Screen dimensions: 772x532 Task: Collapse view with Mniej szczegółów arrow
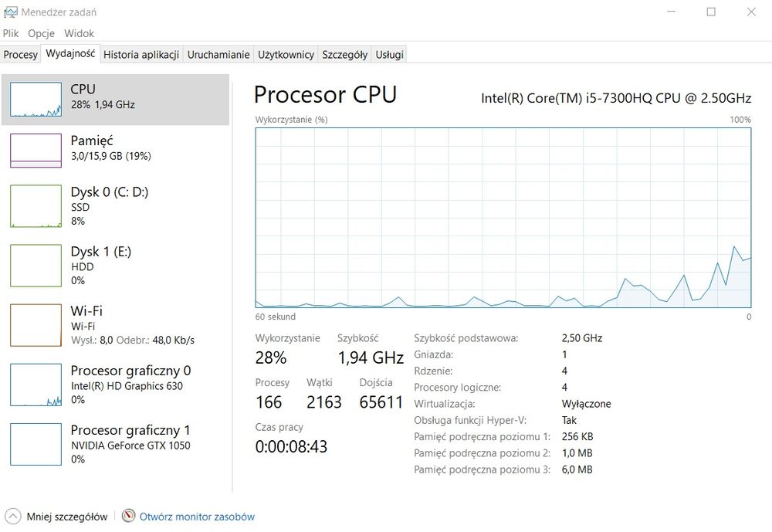(12, 517)
